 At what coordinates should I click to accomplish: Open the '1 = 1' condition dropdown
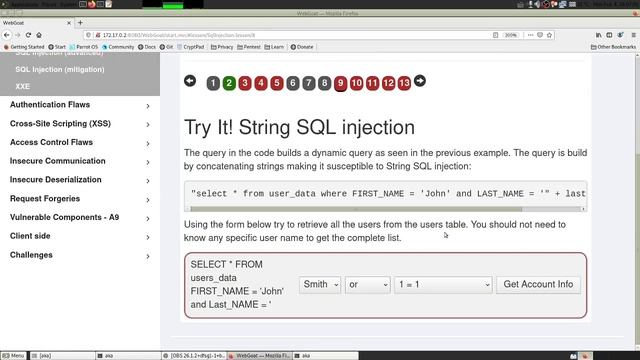click(443, 284)
